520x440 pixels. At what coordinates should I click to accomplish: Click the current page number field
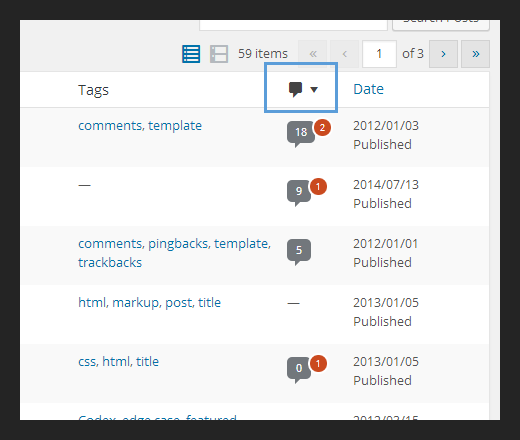click(379, 54)
